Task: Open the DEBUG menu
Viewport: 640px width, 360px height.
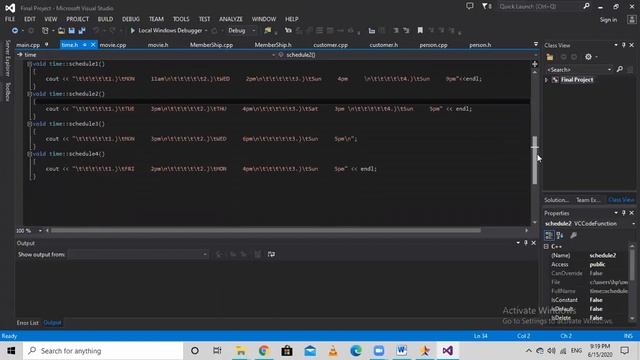Action: pyautogui.click(x=131, y=19)
